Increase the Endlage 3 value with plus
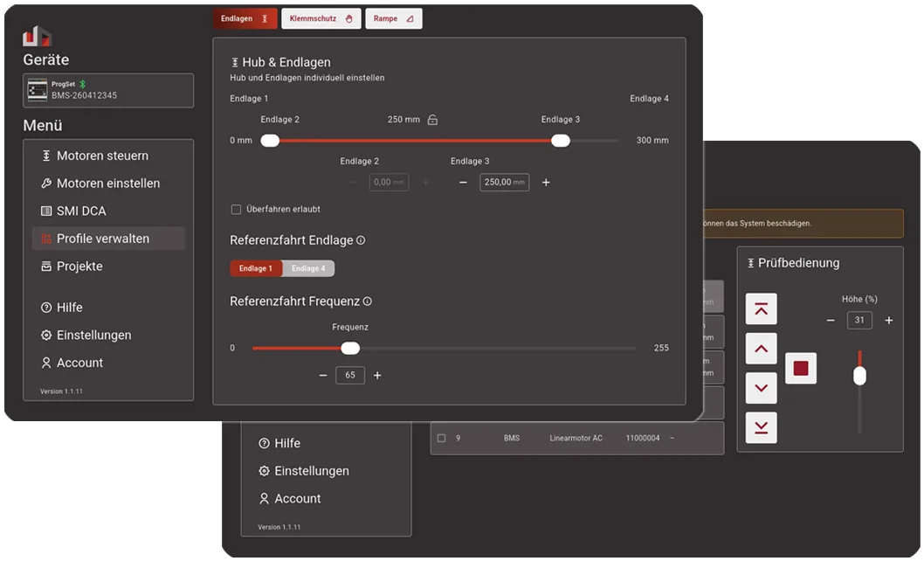Viewport: 924px width, 561px height. [x=546, y=183]
